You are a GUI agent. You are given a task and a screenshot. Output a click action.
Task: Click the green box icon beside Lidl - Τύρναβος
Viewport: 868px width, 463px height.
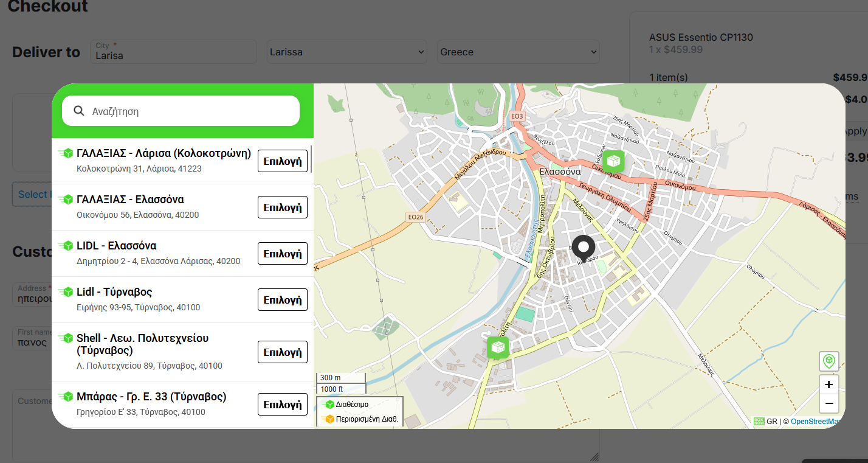point(66,292)
